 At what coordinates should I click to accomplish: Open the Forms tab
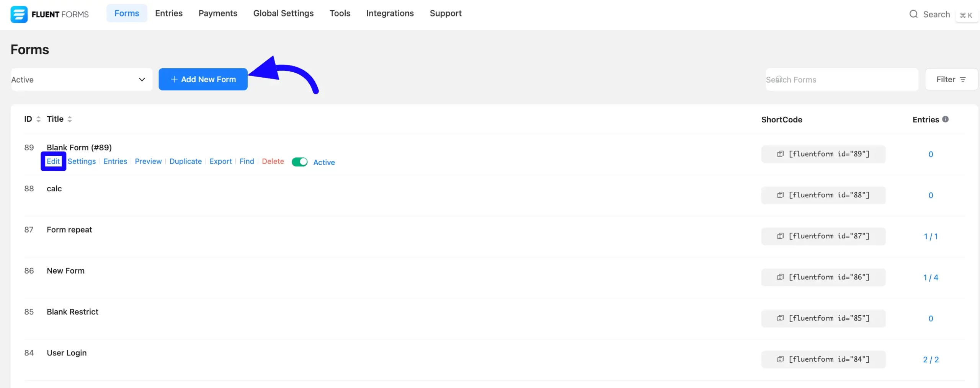pos(127,13)
